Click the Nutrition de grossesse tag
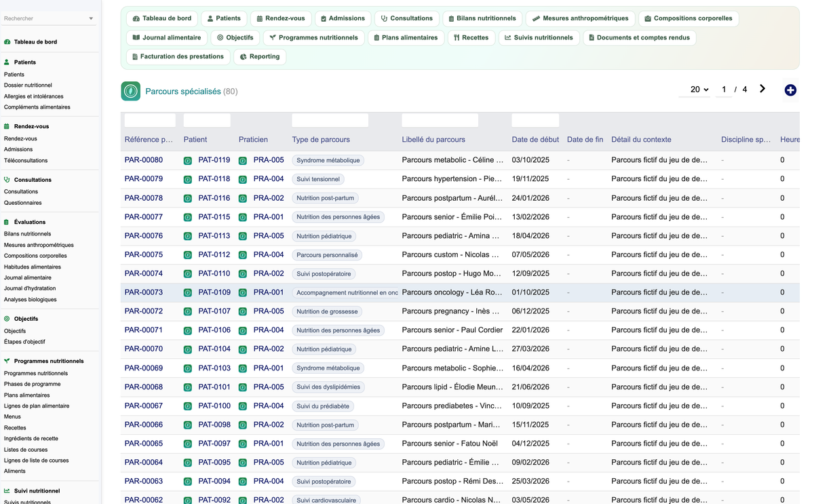Viewport: 814px width, 504px height. (326, 312)
